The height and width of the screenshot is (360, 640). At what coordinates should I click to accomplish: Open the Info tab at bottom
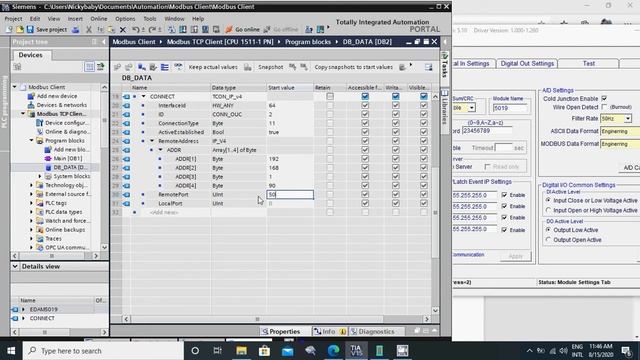pyautogui.click(x=329, y=331)
